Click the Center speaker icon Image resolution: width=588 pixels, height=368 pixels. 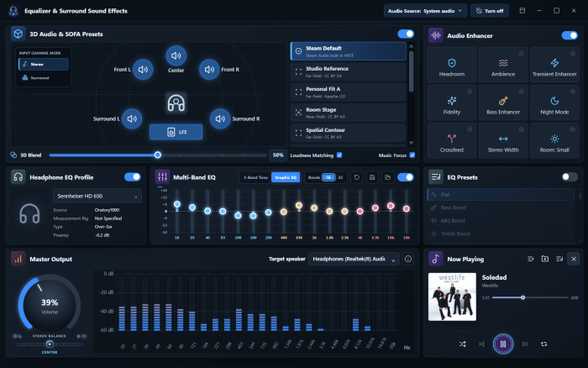pos(176,56)
